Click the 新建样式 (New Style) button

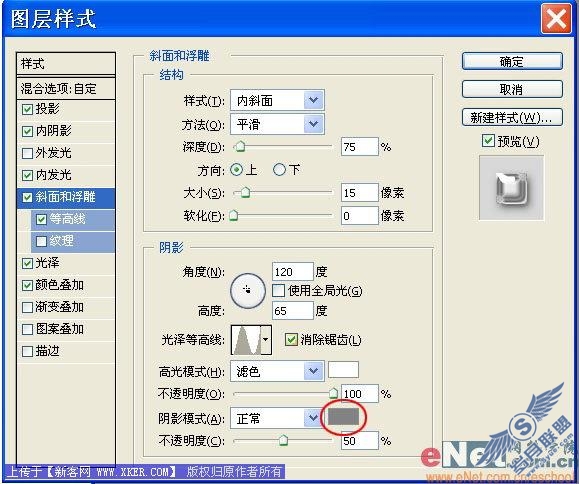pos(512,117)
